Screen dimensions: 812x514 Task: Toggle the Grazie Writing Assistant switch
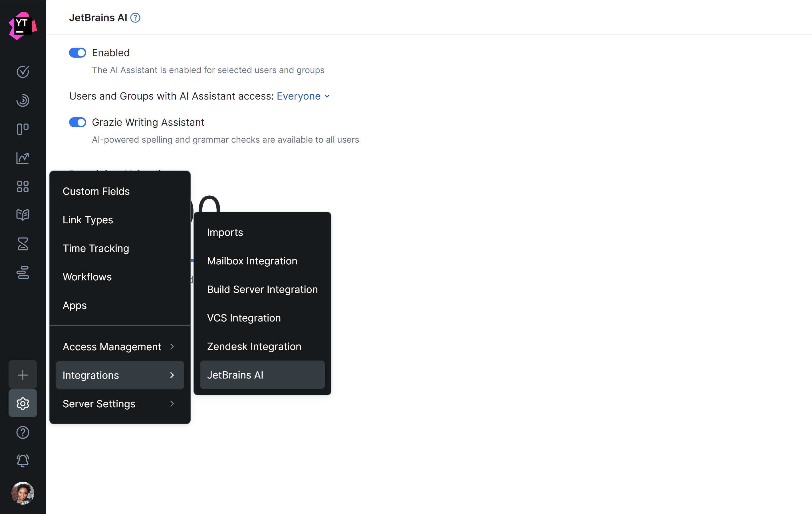pyautogui.click(x=78, y=122)
